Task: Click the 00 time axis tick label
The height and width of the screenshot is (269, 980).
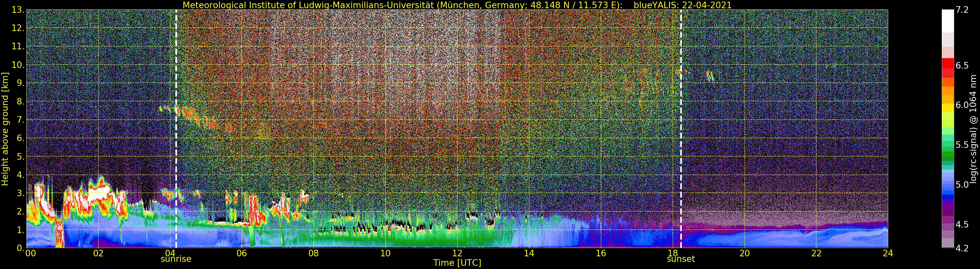Action: tap(30, 253)
